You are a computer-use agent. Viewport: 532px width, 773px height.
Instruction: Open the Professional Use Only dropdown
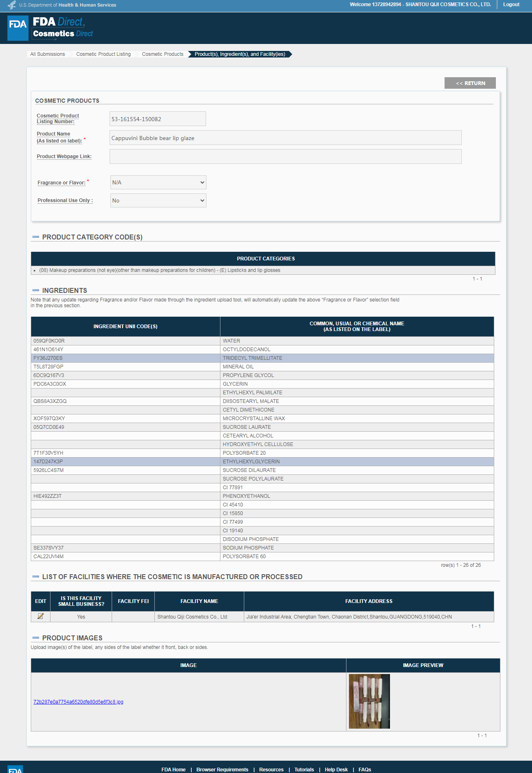click(158, 200)
